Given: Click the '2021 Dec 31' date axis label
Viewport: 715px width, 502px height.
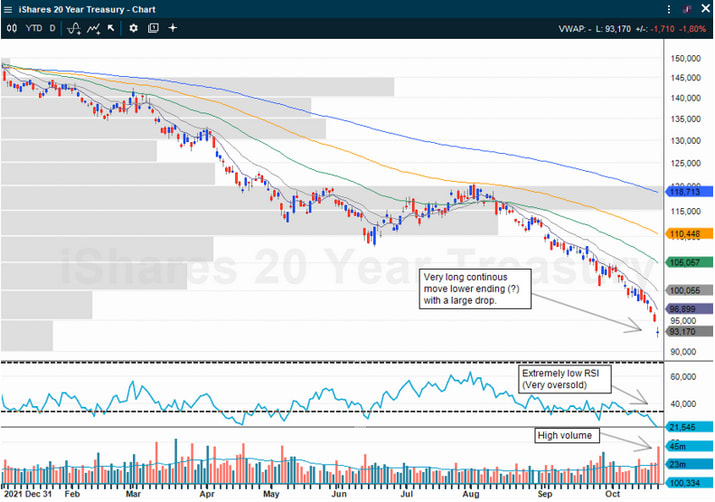Looking at the screenshot, I should click(28, 494).
